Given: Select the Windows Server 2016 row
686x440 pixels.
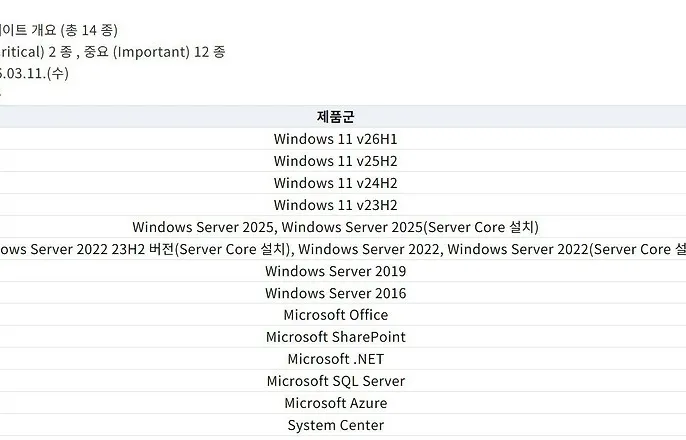Looking at the screenshot, I should pyautogui.click(x=336, y=293).
